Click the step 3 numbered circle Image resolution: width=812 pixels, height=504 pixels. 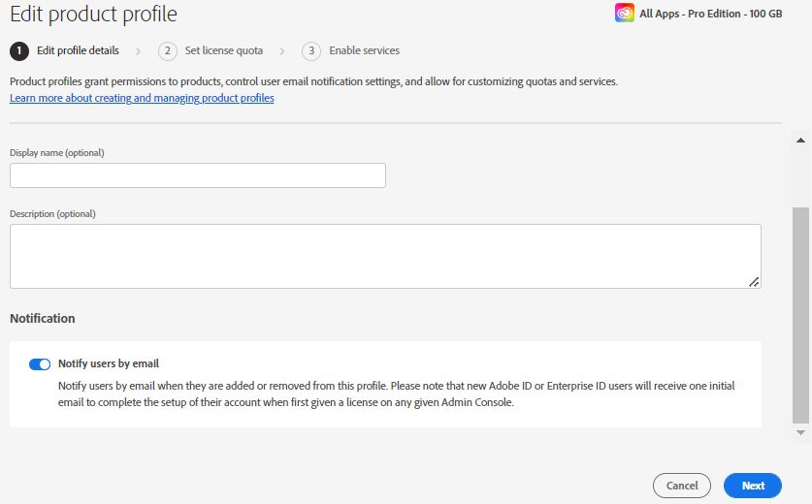click(311, 50)
